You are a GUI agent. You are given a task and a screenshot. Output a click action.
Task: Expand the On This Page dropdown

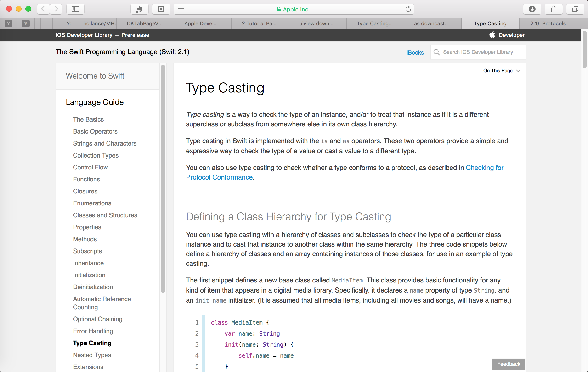pos(502,71)
